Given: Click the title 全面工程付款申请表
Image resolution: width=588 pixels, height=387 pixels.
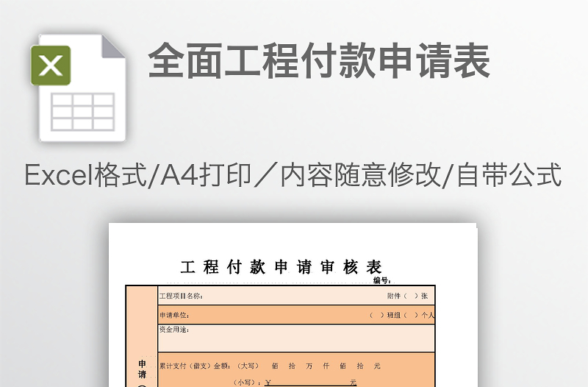Looking at the screenshot, I should pos(319,61).
